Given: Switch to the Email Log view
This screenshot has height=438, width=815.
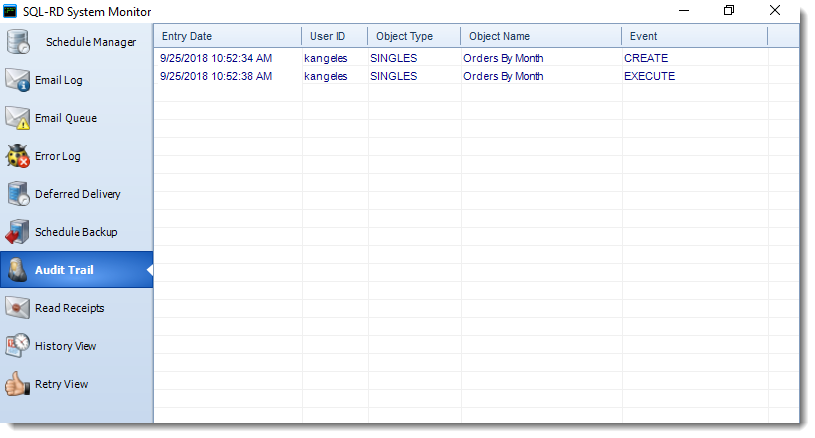Looking at the screenshot, I should 59,80.
